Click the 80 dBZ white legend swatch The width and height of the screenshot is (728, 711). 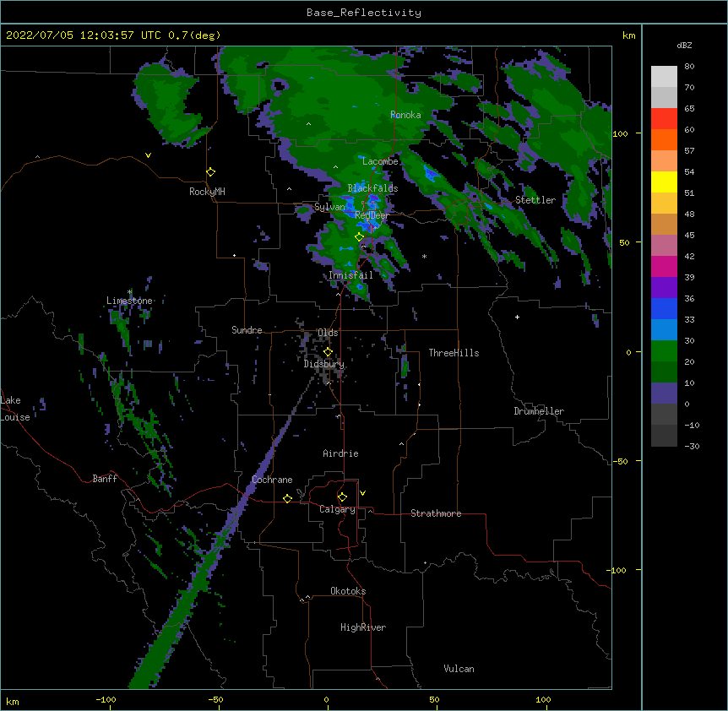coord(664,77)
